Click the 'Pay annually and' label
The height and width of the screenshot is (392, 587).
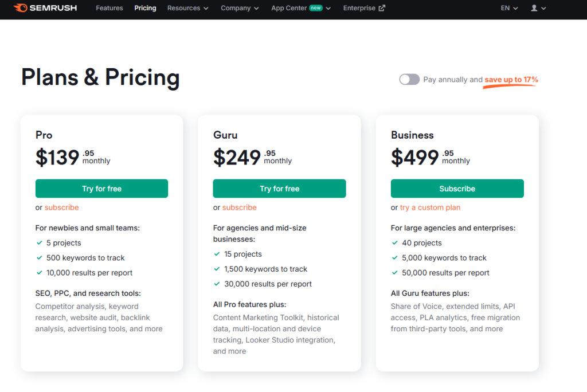[453, 79]
